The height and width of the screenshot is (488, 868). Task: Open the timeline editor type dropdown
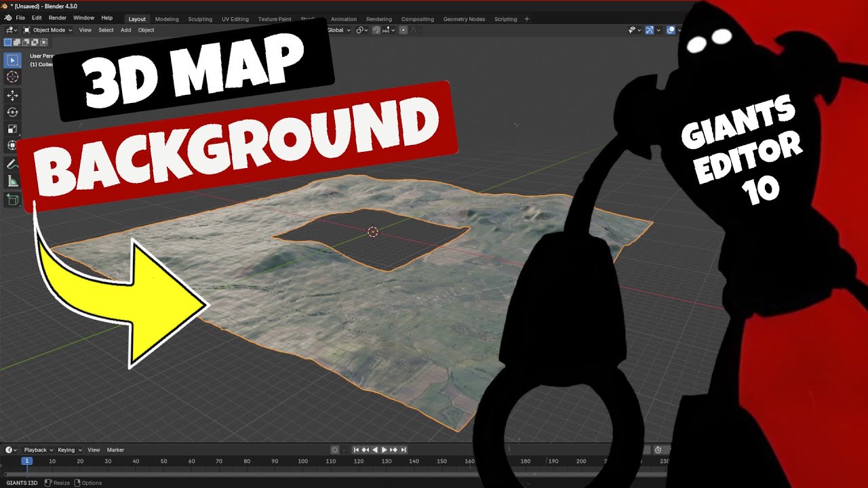click(x=12, y=450)
